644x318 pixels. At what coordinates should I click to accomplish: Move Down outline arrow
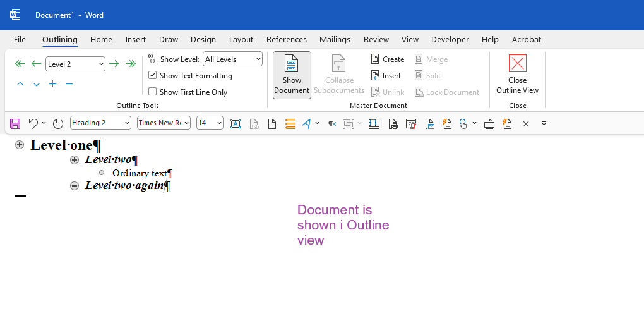point(37,84)
